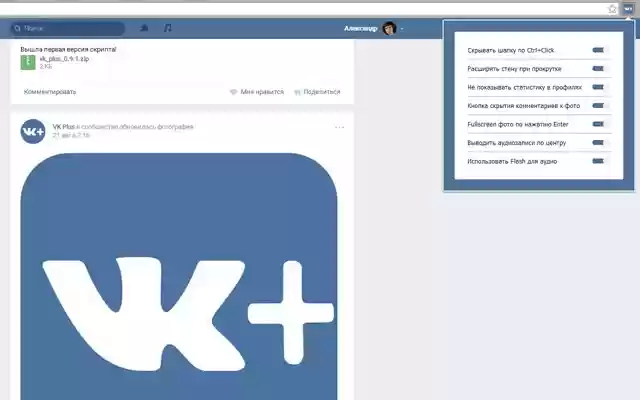Click the Комментировать link
The height and width of the screenshot is (400, 640).
50,92
